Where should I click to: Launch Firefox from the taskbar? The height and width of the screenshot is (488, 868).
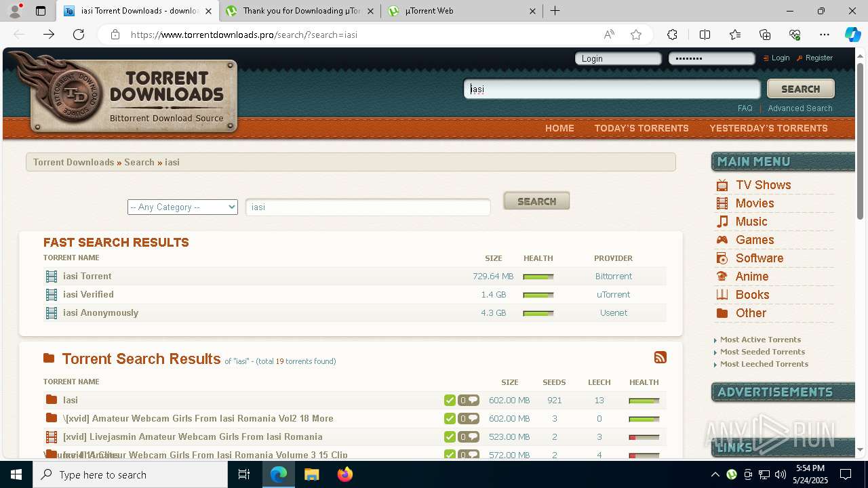344,474
